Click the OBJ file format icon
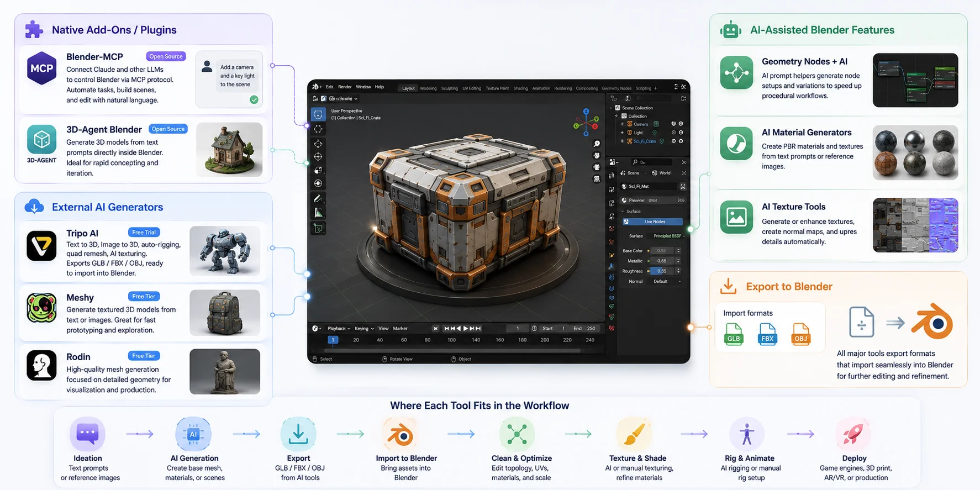This screenshot has height=490, width=980. point(800,334)
